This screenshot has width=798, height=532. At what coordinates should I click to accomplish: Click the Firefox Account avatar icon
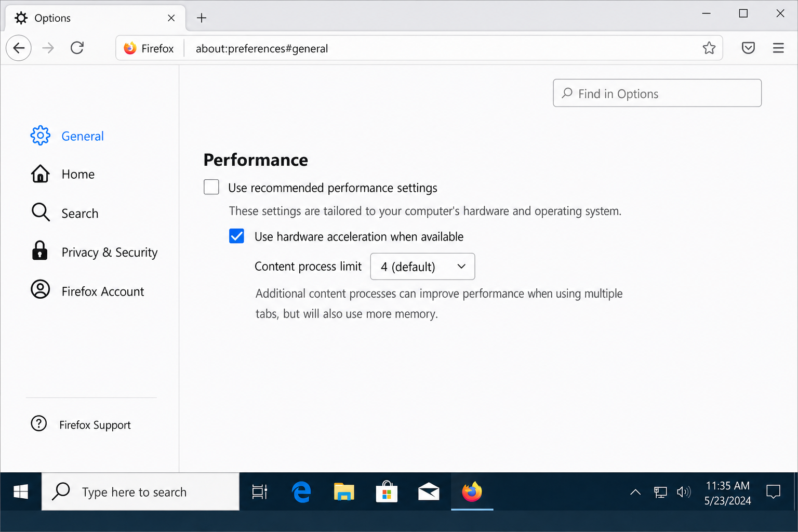(x=41, y=289)
